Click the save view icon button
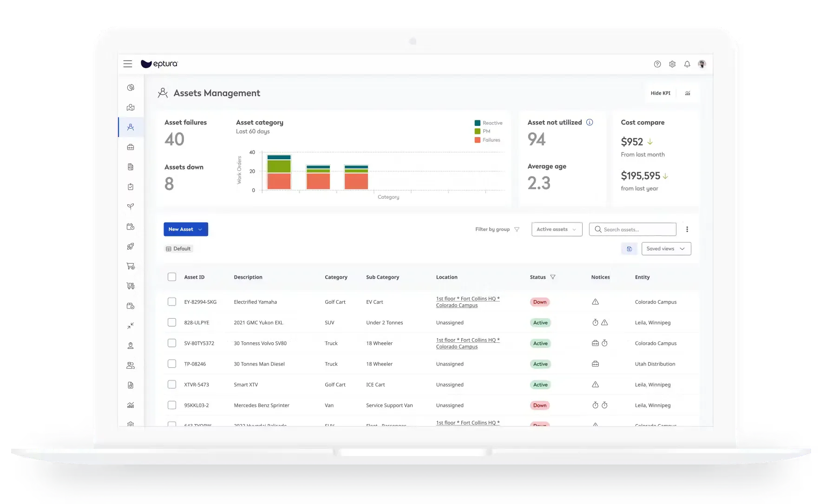Image resolution: width=826 pixels, height=504 pixels. click(629, 249)
